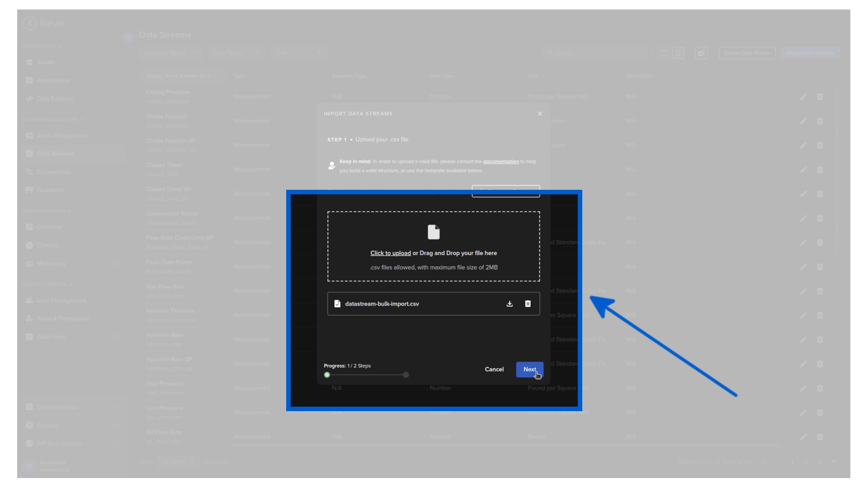
Task: Expand the Unit filter dropdown
Action: coord(298,53)
